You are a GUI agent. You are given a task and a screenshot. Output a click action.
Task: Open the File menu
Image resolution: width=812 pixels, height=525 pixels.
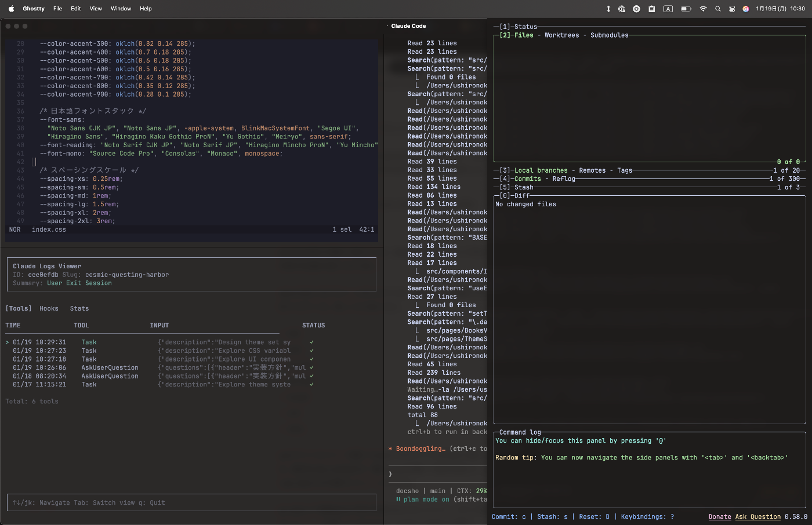[57, 9]
